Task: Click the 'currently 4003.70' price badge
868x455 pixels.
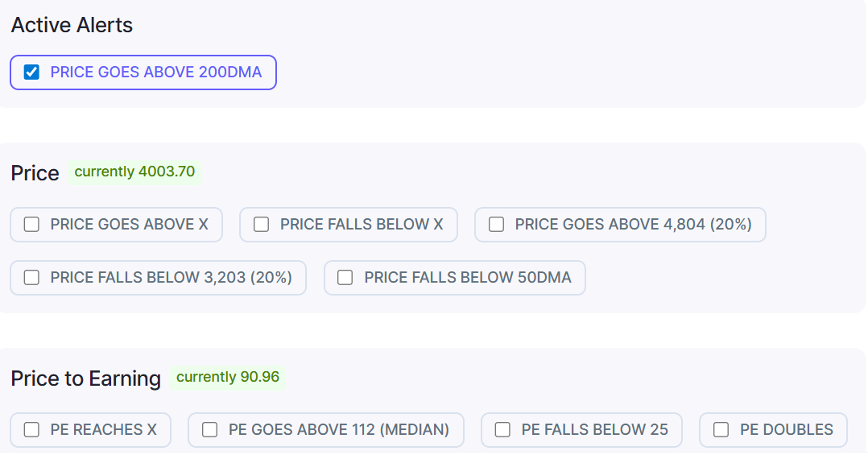Action: pyautogui.click(x=134, y=172)
